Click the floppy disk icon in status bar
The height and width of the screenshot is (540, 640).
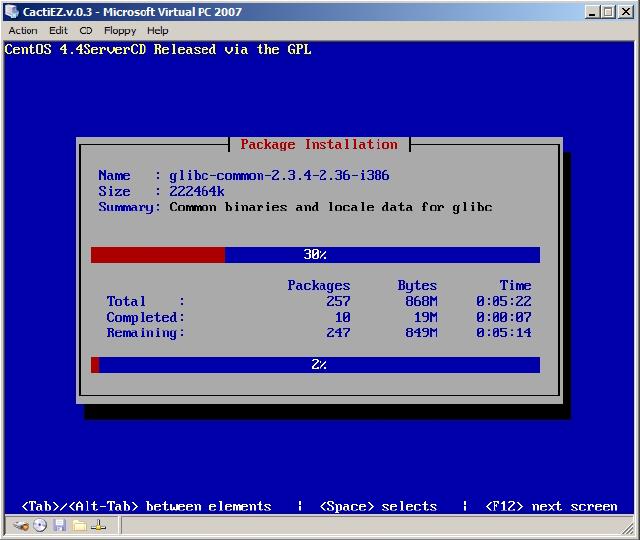60,525
